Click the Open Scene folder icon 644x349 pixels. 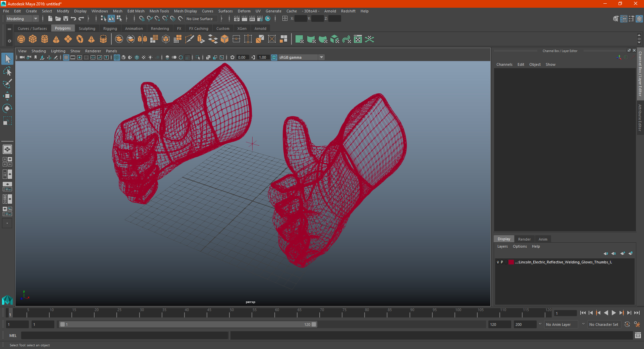(x=58, y=19)
